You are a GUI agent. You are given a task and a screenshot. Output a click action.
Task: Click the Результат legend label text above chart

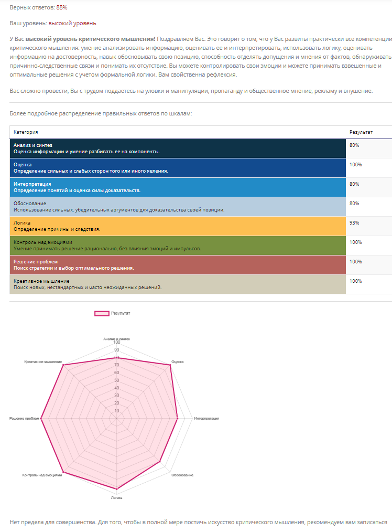pyautogui.click(x=121, y=313)
